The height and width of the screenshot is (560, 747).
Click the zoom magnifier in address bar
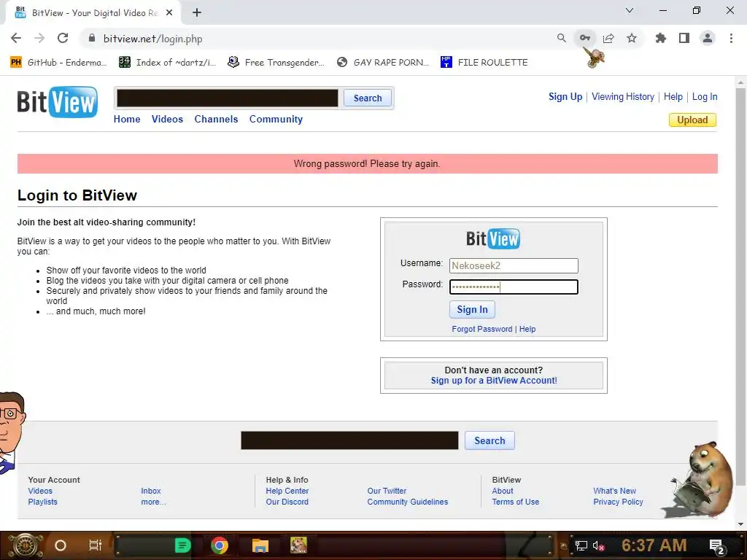pyautogui.click(x=561, y=38)
